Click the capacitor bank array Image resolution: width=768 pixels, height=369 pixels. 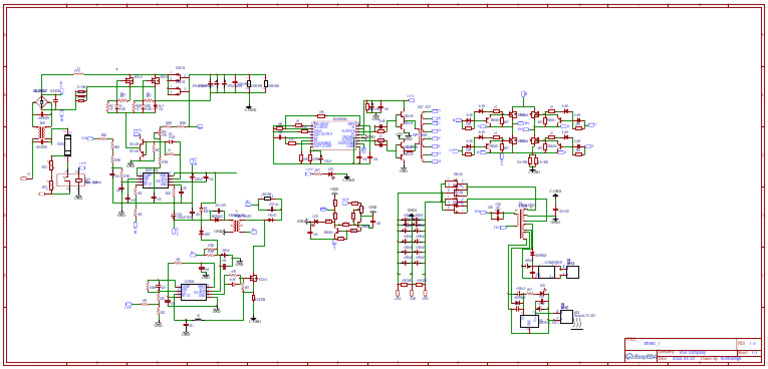click(x=411, y=243)
